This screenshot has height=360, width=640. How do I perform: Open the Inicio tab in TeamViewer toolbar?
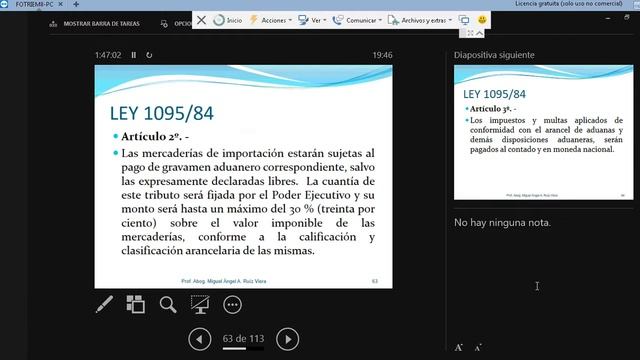(x=228, y=20)
